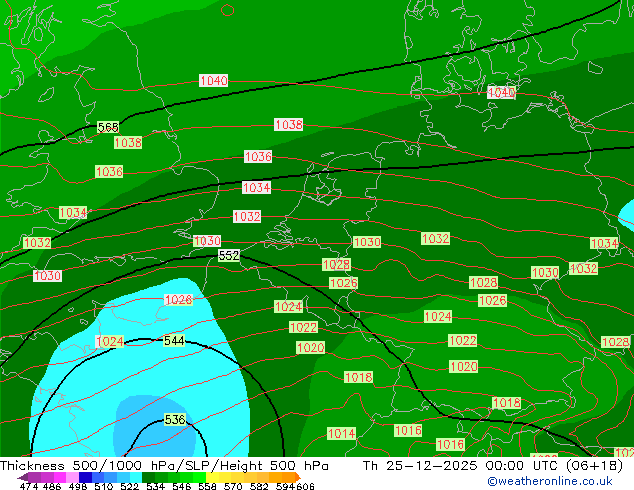Viewport: 634px width, 490px height.
Task: Click the 'Th 25-12-2025 00:00 UTC' timestamp
Action: [461, 466]
